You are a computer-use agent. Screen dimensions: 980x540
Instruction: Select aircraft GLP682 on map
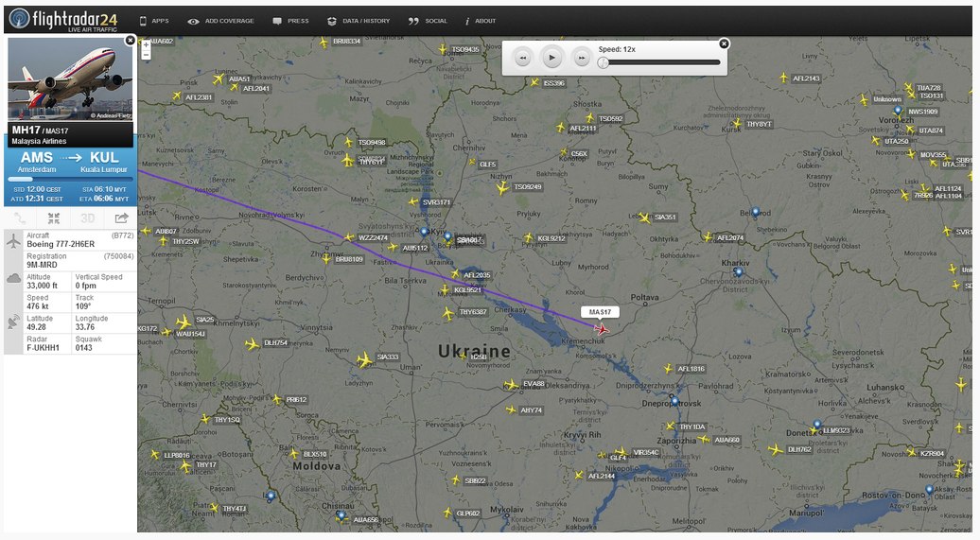(446, 513)
